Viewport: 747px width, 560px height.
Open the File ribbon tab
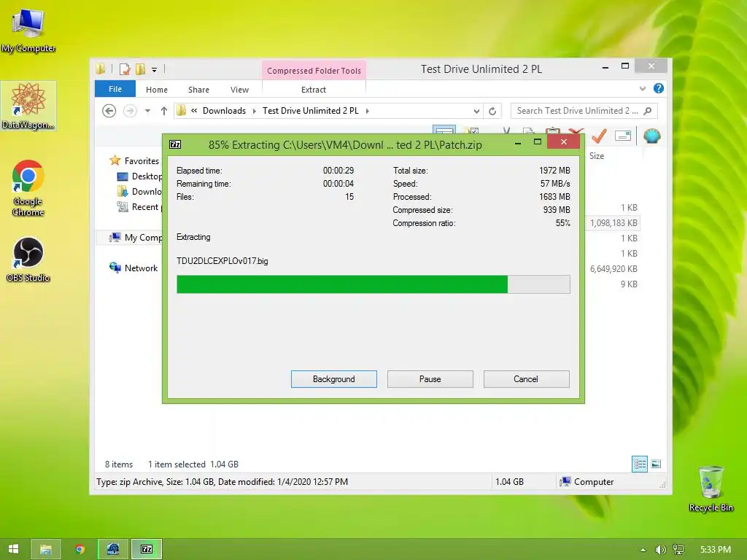(115, 89)
